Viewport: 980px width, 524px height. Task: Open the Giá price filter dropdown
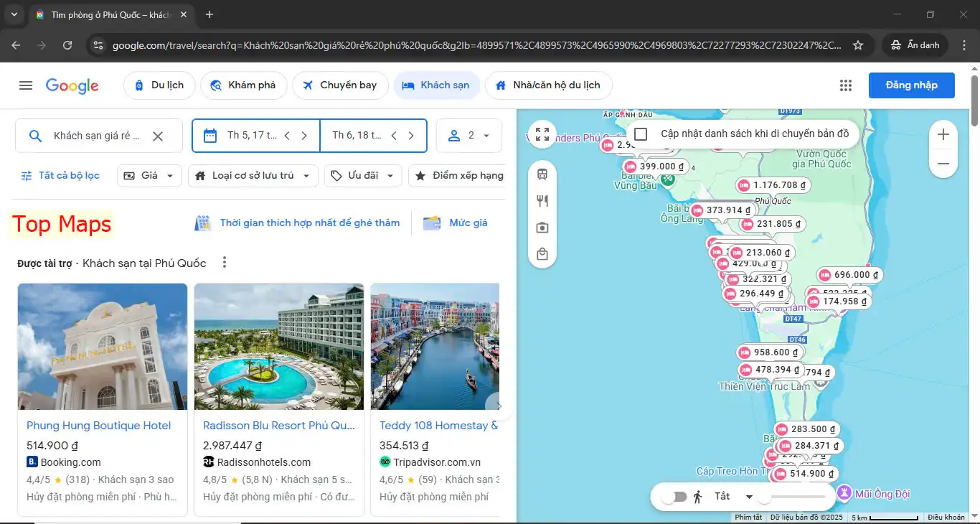(149, 176)
